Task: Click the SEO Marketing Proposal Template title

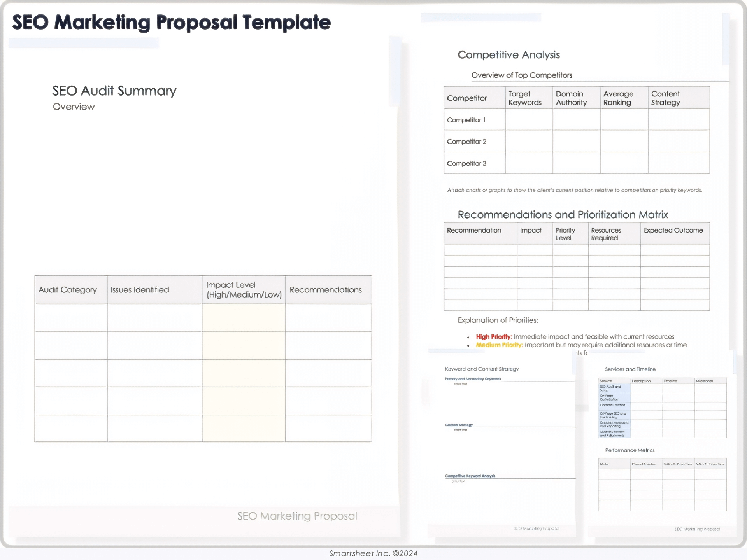Action: (x=171, y=22)
